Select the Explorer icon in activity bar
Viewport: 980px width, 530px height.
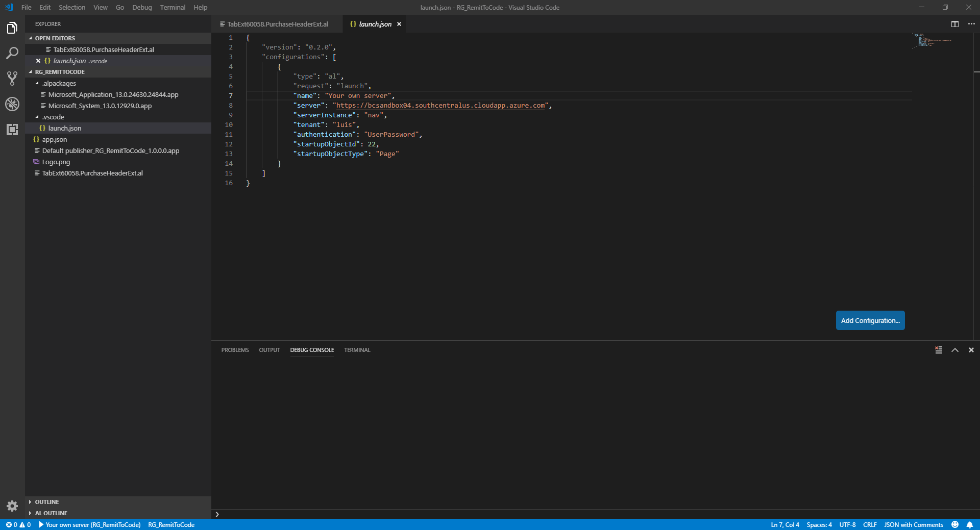coord(12,28)
